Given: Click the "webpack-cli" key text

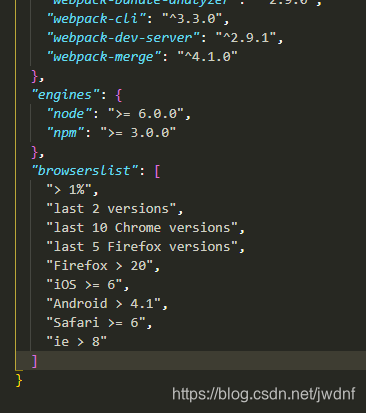Looking at the screenshot, I should click(x=97, y=19).
